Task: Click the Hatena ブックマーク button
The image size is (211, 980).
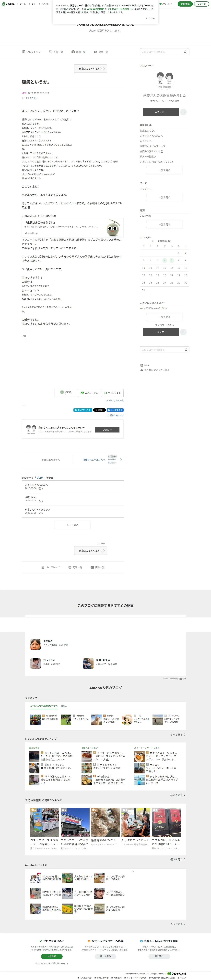Action: tap(83, 410)
